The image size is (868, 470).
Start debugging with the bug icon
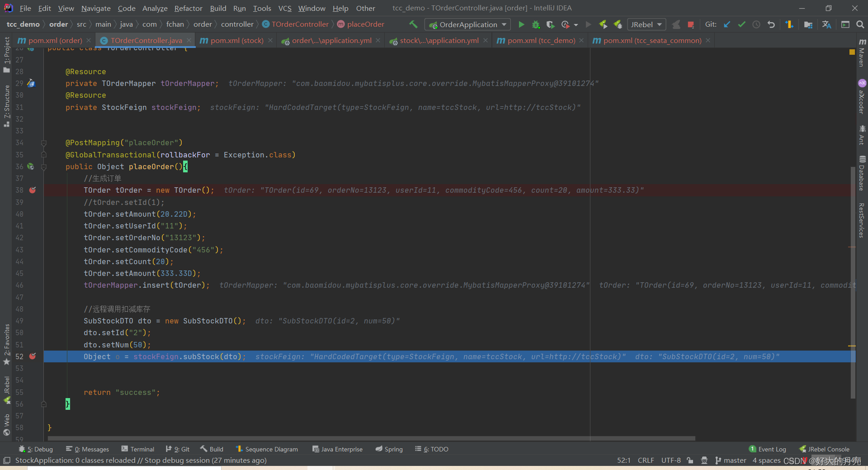536,24
